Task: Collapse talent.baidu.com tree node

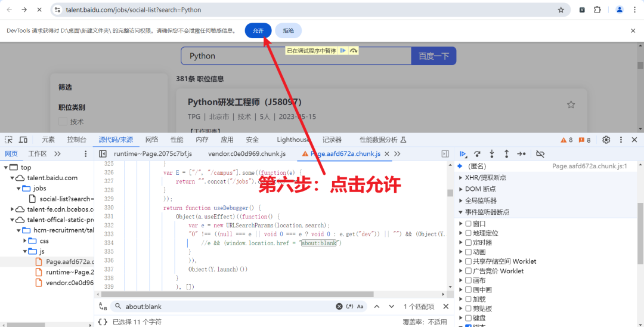Action: coord(13,178)
